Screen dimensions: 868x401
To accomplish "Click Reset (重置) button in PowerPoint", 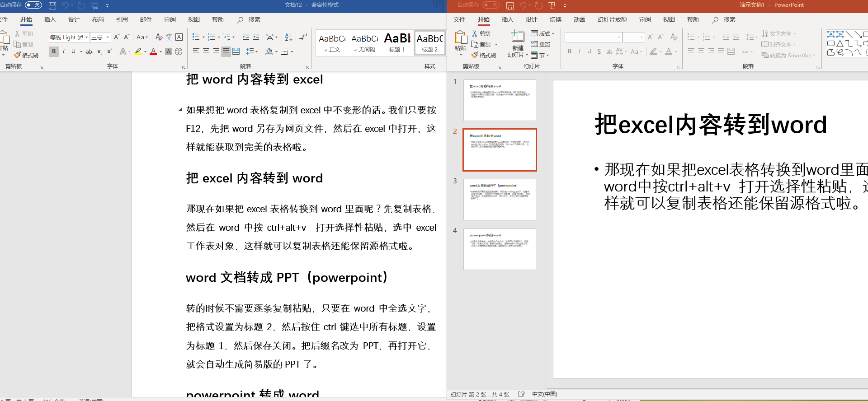I will point(541,44).
